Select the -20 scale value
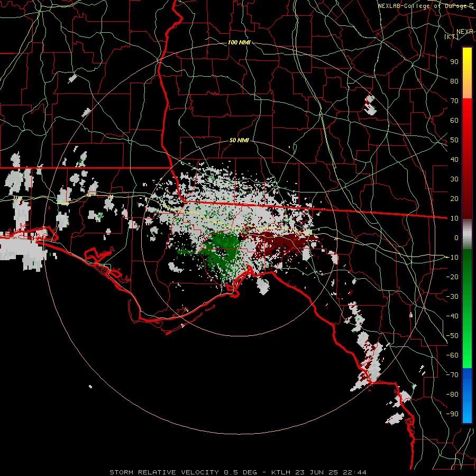Viewport: 476px width, 476px height. coord(452,277)
